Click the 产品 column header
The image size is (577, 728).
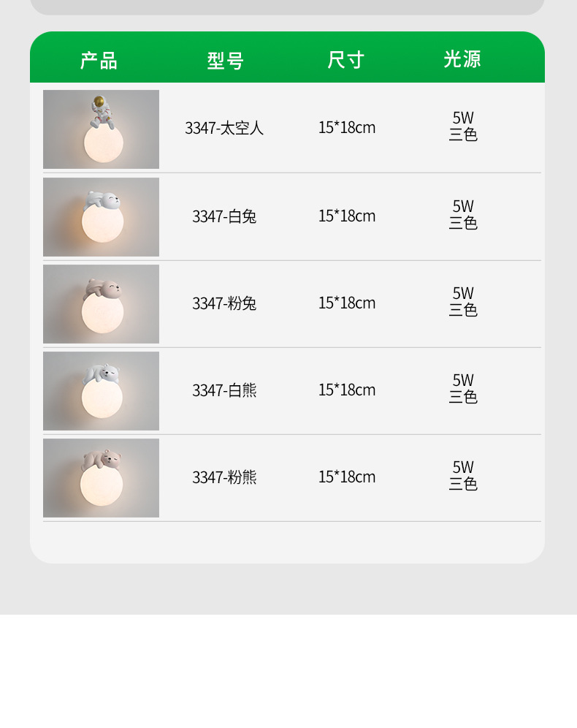click(x=99, y=60)
